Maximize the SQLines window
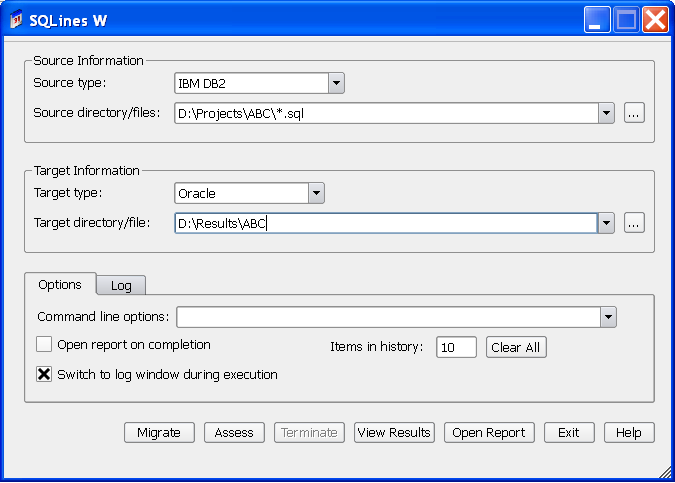The width and height of the screenshot is (675, 483). [626, 19]
